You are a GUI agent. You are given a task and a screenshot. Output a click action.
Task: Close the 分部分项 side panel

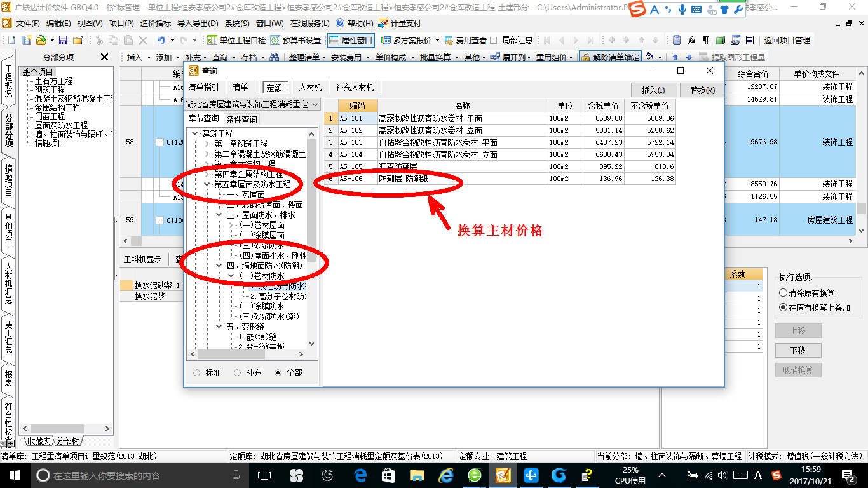[x=105, y=57]
